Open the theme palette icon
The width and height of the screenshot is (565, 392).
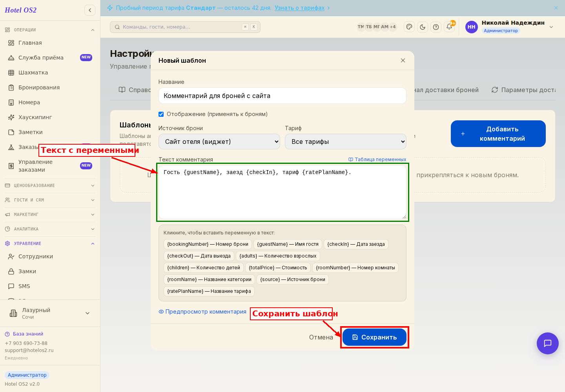coord(409,27)
